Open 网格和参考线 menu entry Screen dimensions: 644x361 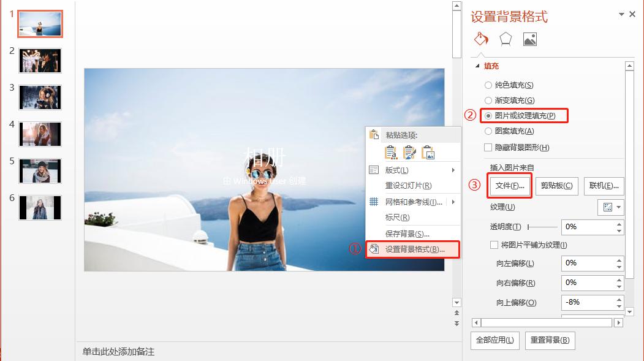pos(413,202)
